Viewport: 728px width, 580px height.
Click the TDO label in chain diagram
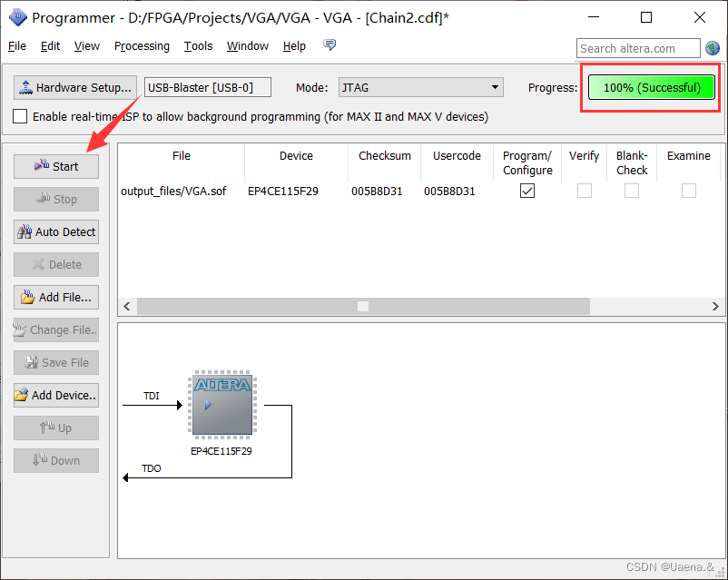coord(152,468)
